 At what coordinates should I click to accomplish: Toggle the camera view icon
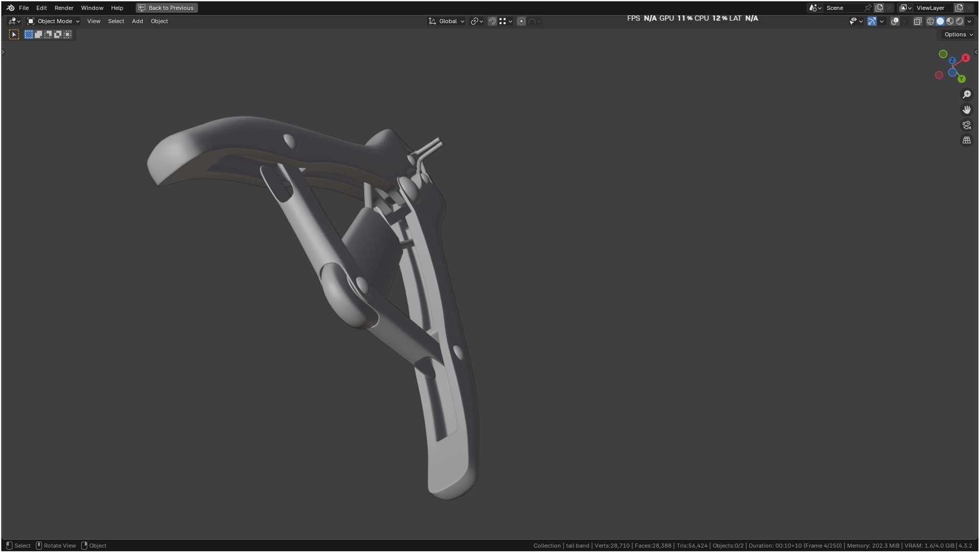coord(967,125)
